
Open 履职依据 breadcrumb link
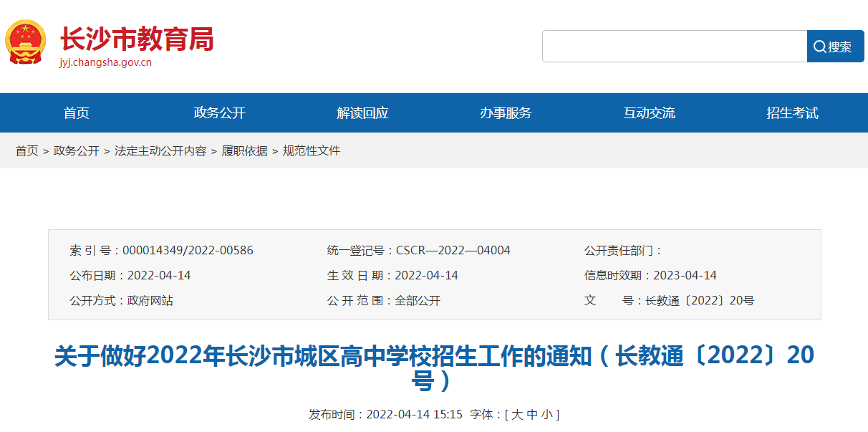pos(245,150)
